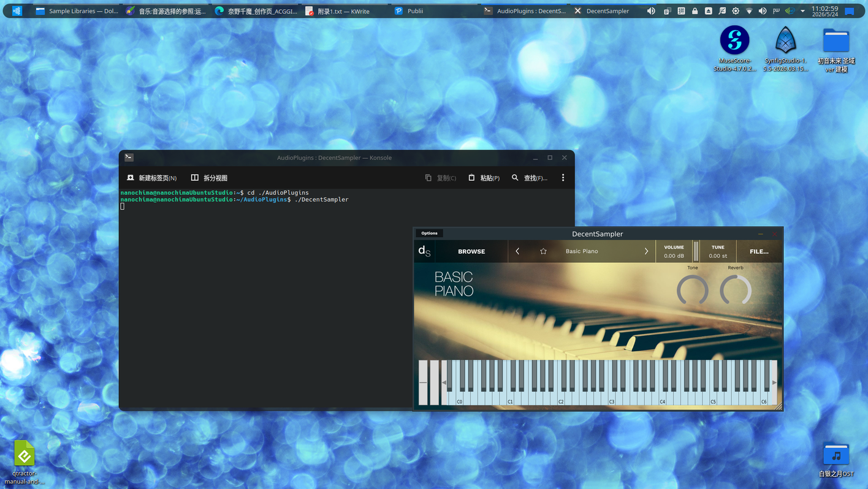Shift the keyboard range left with arrow
The height and width of the screenshot is (489, 868).
click(444, 382)
